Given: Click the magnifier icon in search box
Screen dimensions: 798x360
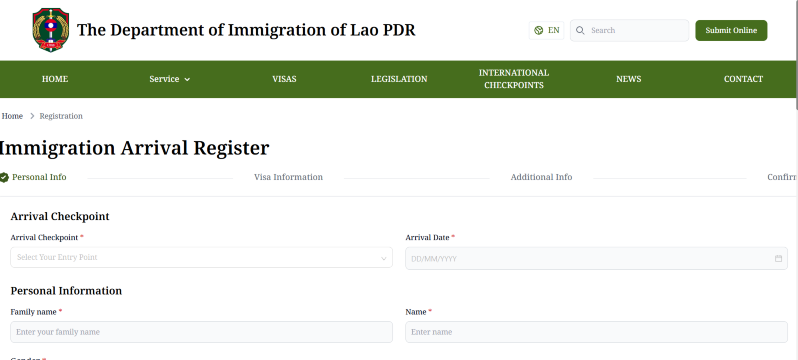Looking at the screenshot, I should click(x=580, y=31).
